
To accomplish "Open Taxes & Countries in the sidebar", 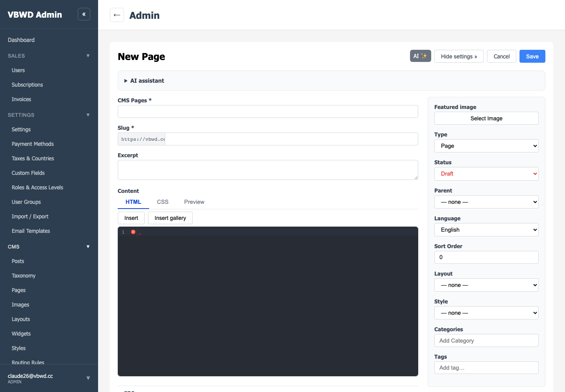I will [x=33, y=158].
